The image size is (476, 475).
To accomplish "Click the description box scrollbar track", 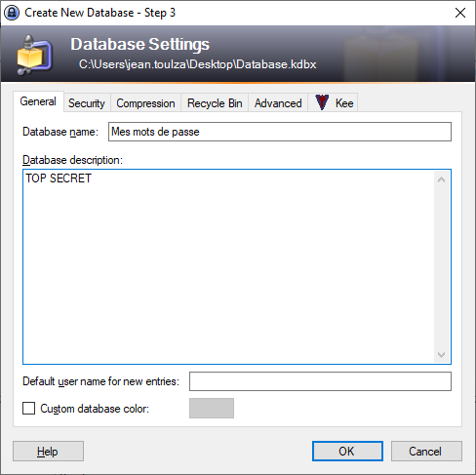I will 441,267.
